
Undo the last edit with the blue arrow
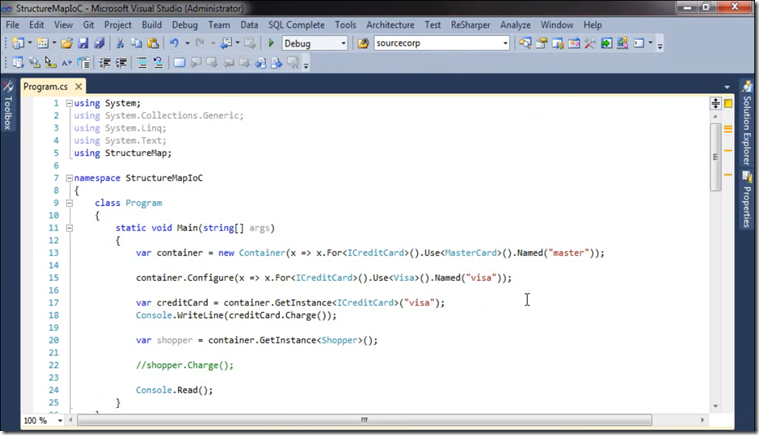tap(174, 43)
